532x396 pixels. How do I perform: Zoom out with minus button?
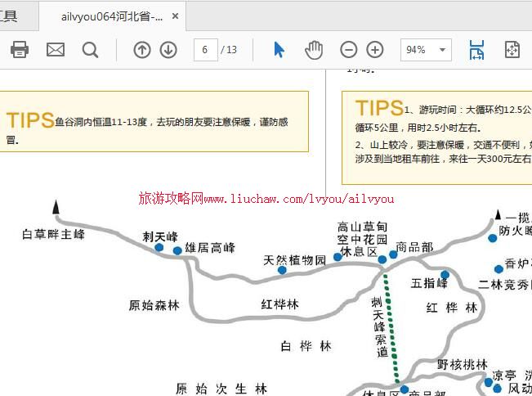point(349,50)
